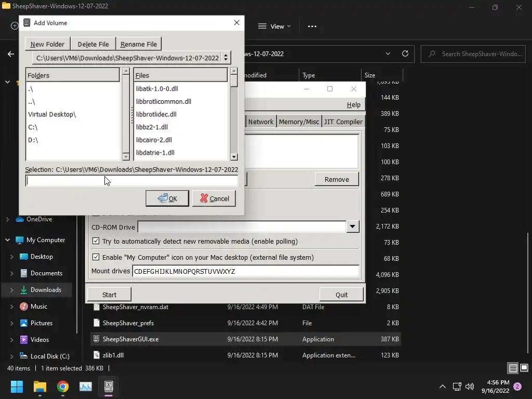Click the Quit button in SheepShaver
532x399 pixels.
pyautogui.click(x=341, y=295)
